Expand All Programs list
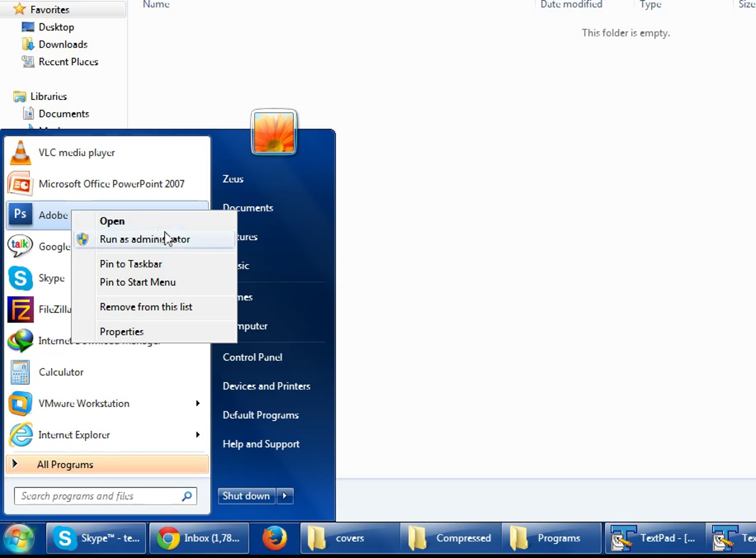Viewport: 756px width, 558px height. [x=65, y=465]
